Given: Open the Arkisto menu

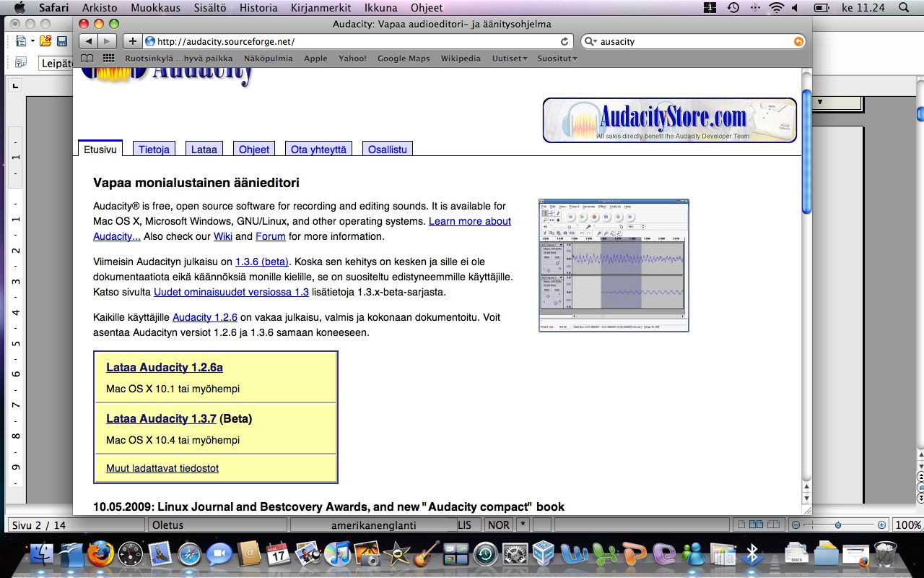Looking at the screenshot, I should point(100,8).
